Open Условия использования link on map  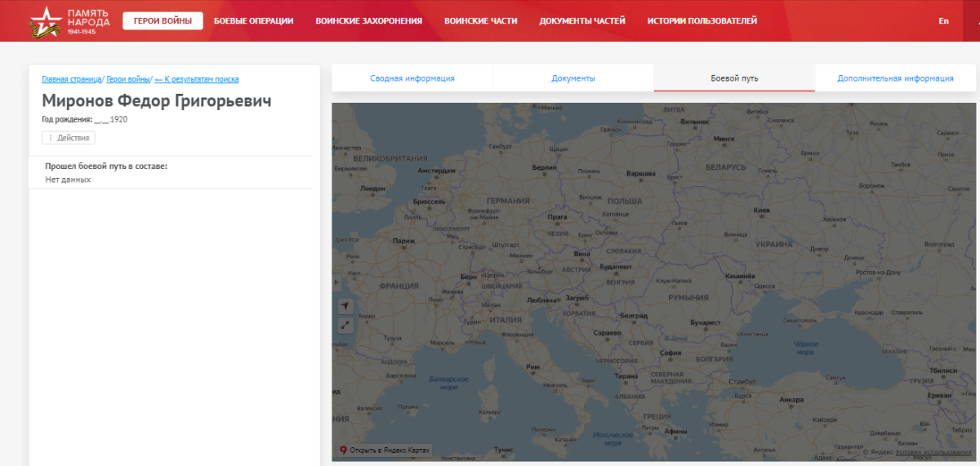pyautogui.click(x=933, y=452)
